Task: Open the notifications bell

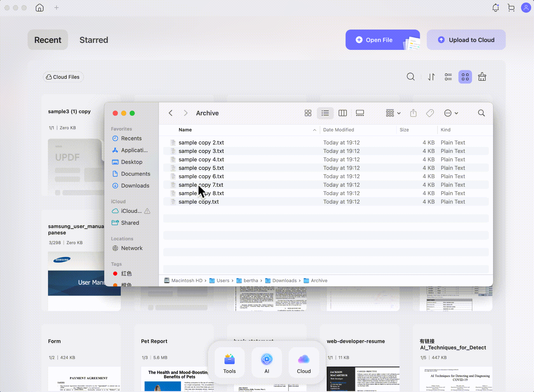Action: pos(496,8)
